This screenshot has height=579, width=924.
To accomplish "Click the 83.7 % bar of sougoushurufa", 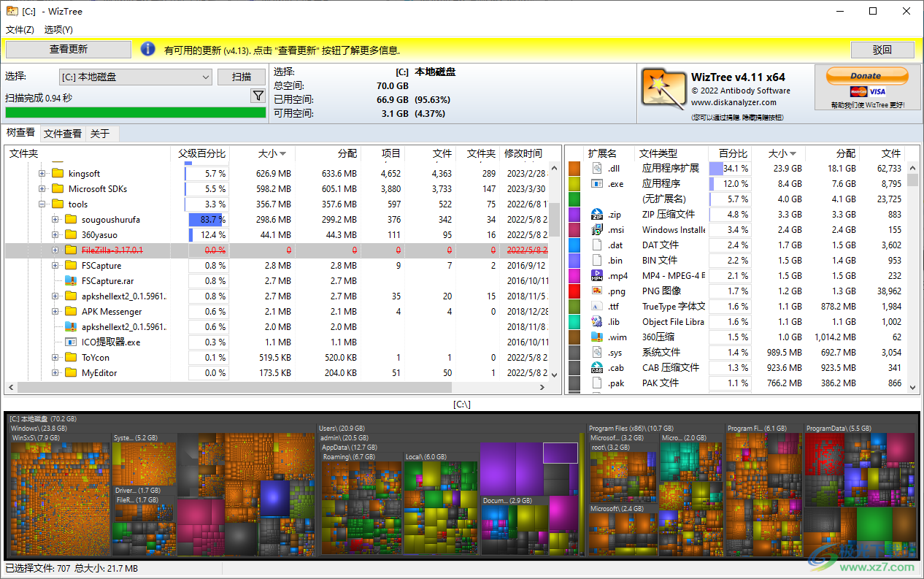I will tap(208, 219).
